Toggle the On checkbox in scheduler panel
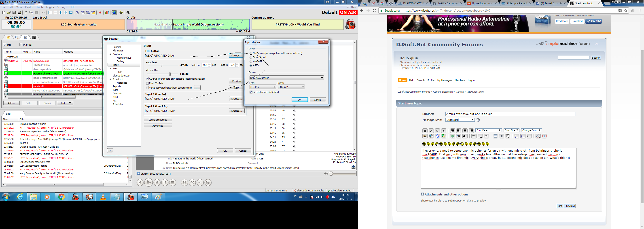This screenshot has height=229, width=644. [x=4, y=45]
